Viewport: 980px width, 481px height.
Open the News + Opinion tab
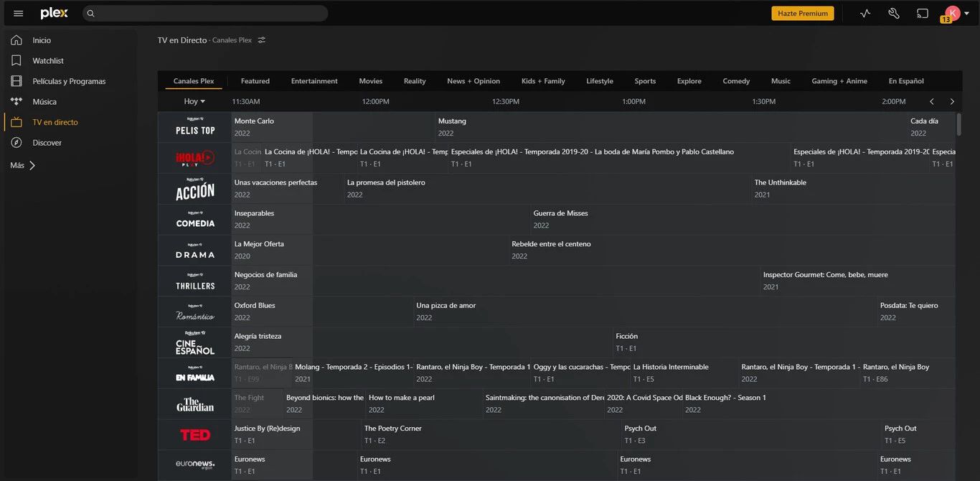473,81
